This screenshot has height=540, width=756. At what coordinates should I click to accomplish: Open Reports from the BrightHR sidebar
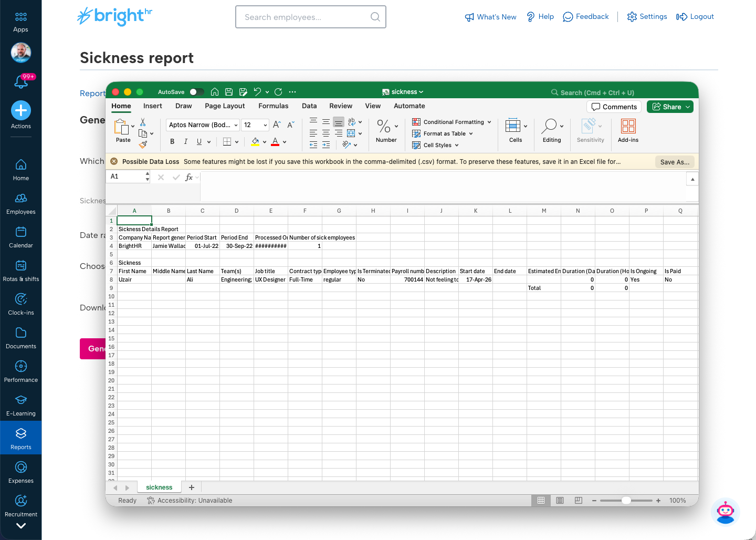pyautogui.click(x=21, y=438)
